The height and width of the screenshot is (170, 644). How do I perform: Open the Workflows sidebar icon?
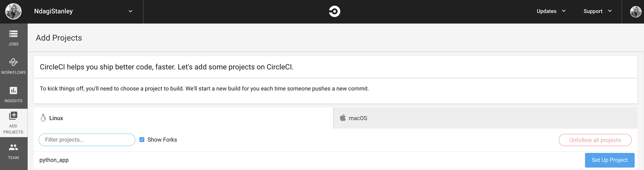pos(13,62)
